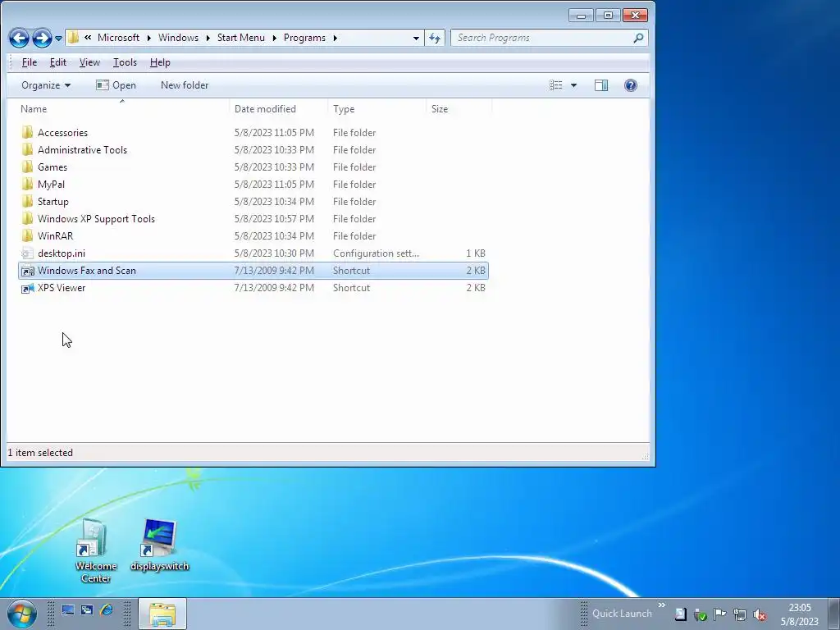Select the Administrative Tools folder icon
840x630 pixels.
[27, 149]
